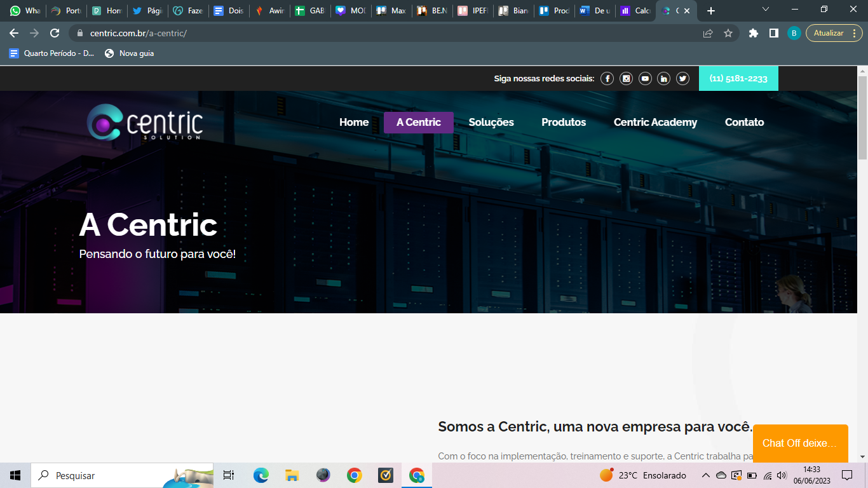Switch to the WhatsApp tab

tap(25, 11)
